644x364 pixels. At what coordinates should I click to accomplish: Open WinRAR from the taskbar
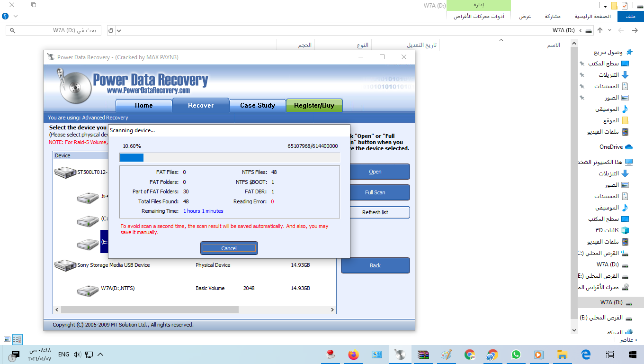point(423,355)
